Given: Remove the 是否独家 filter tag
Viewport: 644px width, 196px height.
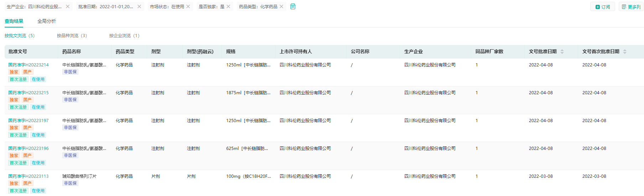Looking at the screenshot, I should tap(228, 6).
